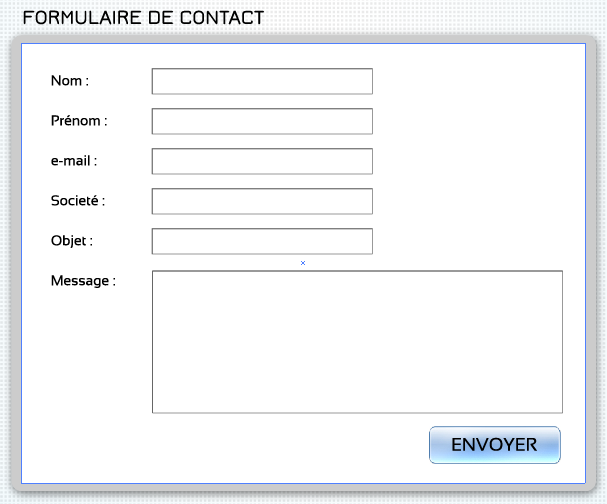This screenshot has width=607, height=504.
Task: Click the "e-mail :" label
Action: pyautogui.click(x=74, y=161)
